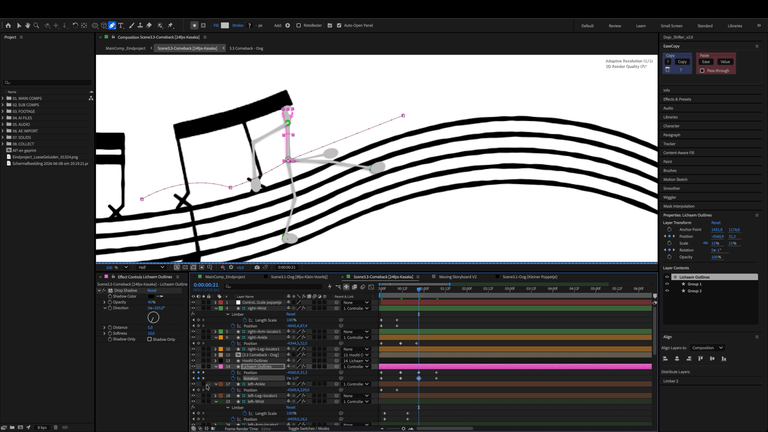Screen dimensions: 768x432
Task: Hide Group 1 in Layer Contents
Action: click(x=667, y=284)
